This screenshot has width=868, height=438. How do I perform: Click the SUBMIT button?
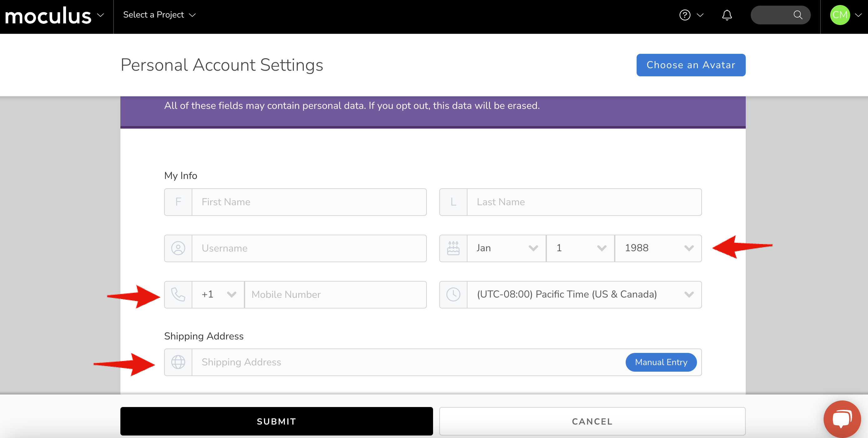[277, 421]
